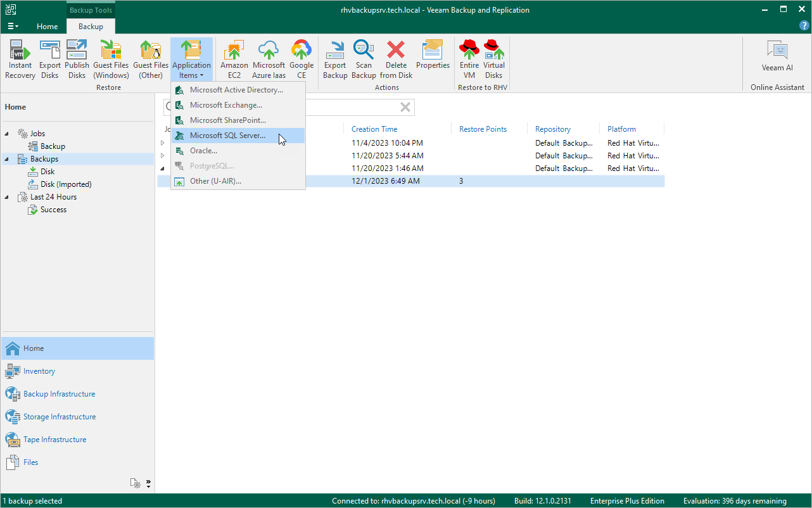The image size is (812, 508).
Task: Restore Guest Files (Windows)
Action: [x=111, y=59]
